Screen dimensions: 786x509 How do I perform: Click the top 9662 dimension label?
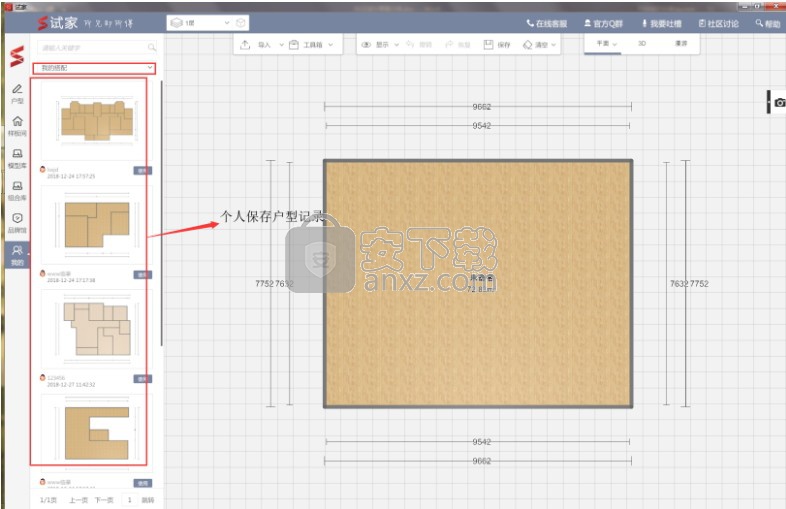481,107
